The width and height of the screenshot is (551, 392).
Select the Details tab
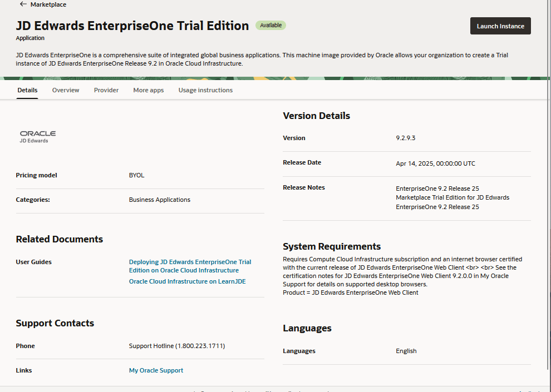[27, 90]
